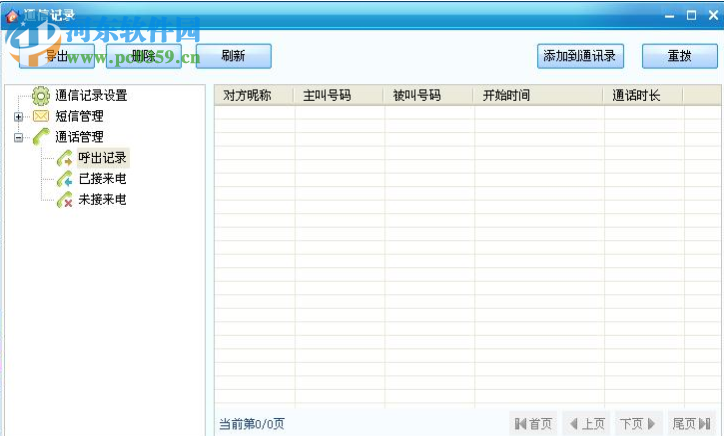Click 添加到通讯录 button
Image resolution: width=724 pixels, height=436 pixels.
point(580,56)
